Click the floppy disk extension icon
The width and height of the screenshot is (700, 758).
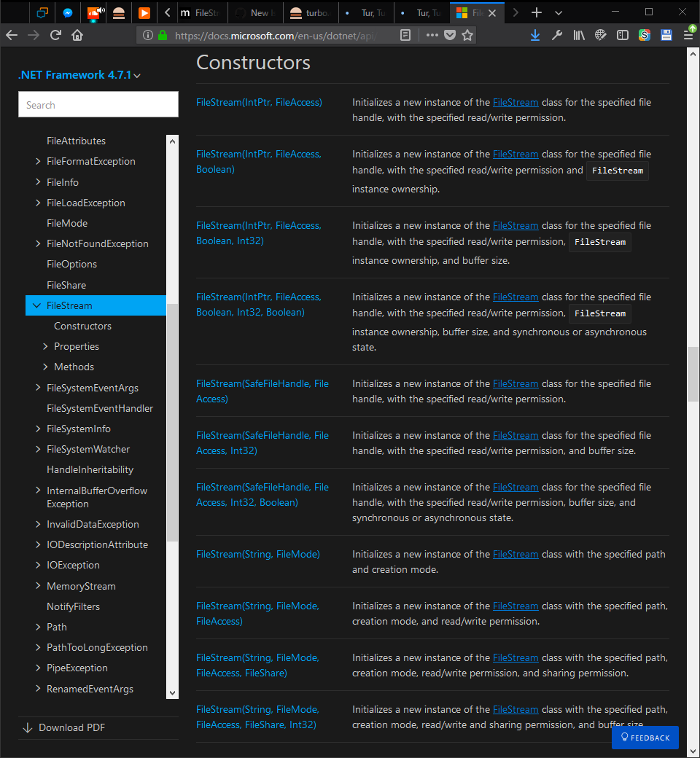coord(666,34)
